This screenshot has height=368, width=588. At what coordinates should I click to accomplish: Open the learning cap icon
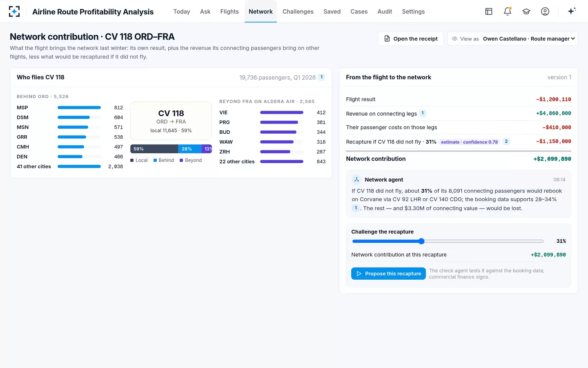click(526, 11)
